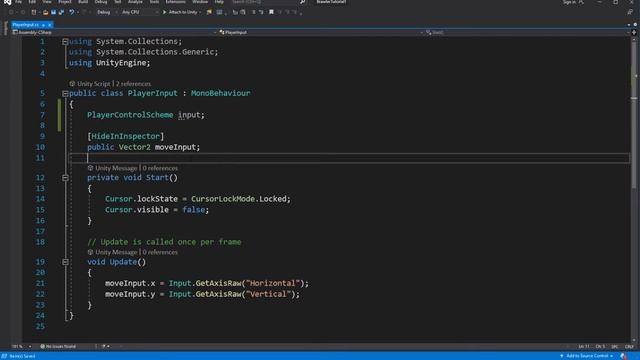This screenshot has width=640, height=360.
Task: Click the split editor icon at top right
Action: (x=634, y=32)
